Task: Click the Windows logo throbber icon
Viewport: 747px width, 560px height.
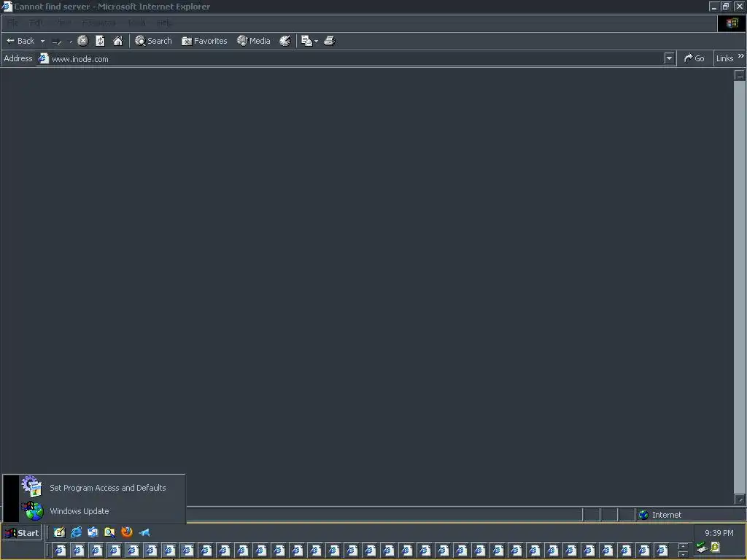Action: tap(732, 23)
